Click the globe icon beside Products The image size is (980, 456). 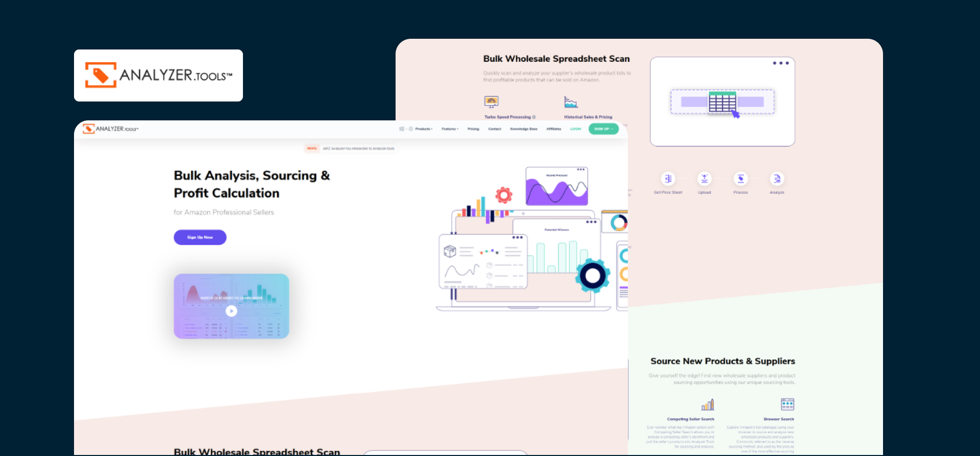[411, 129]
